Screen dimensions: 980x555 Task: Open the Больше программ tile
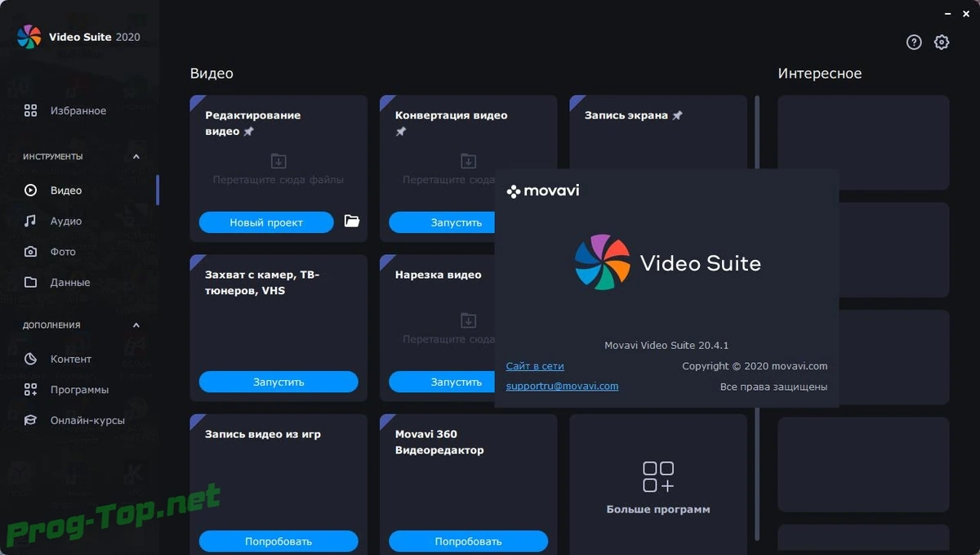coord(658,484)
